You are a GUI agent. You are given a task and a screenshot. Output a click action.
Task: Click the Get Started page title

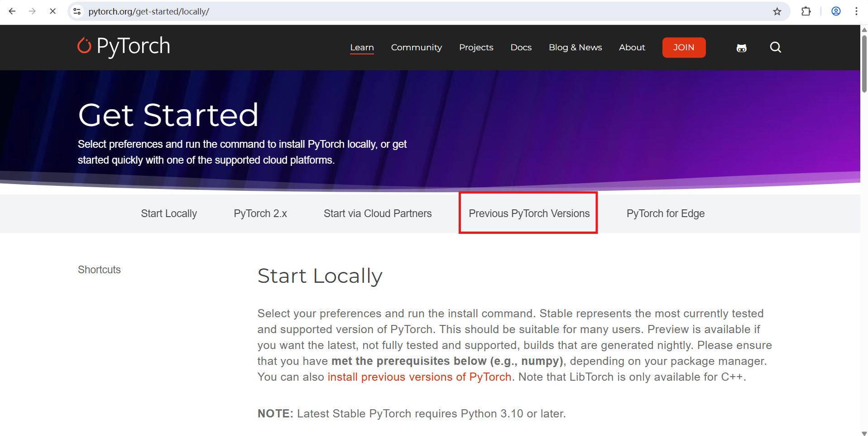coord(168,115)
